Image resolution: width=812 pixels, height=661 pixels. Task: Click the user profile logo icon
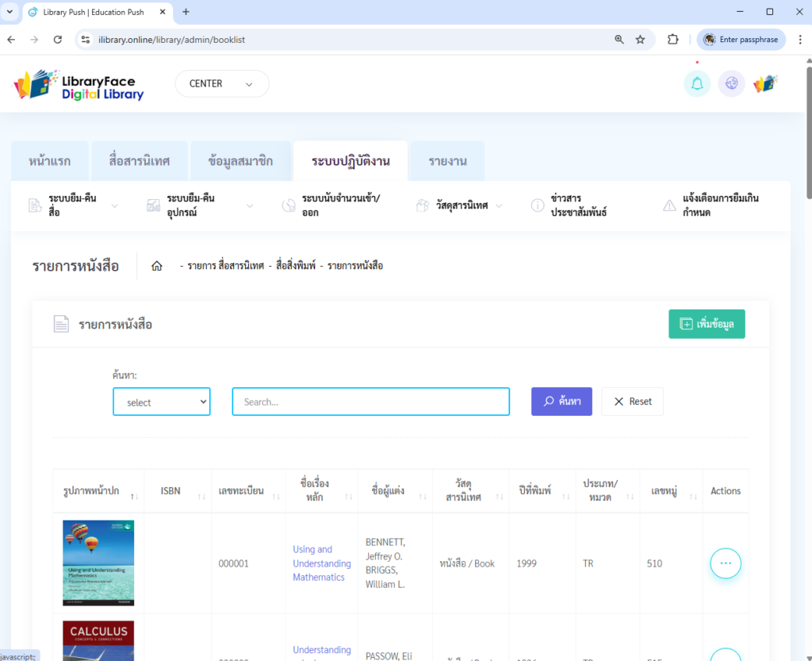(765, 83)
